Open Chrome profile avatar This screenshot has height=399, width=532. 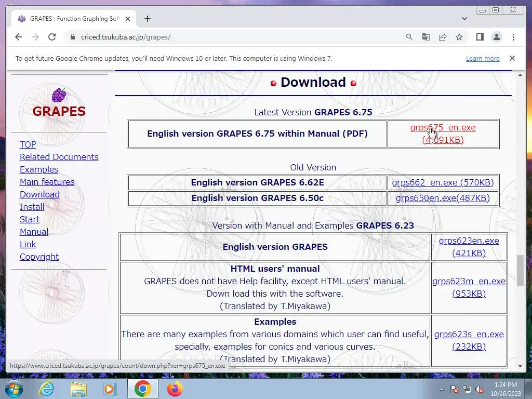pos(496,37)
